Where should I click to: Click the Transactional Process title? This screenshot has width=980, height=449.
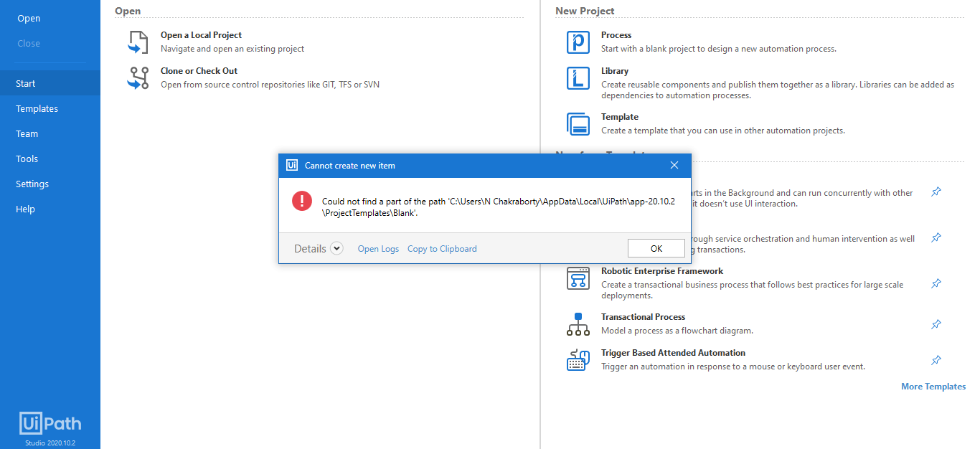pos(643,317)
